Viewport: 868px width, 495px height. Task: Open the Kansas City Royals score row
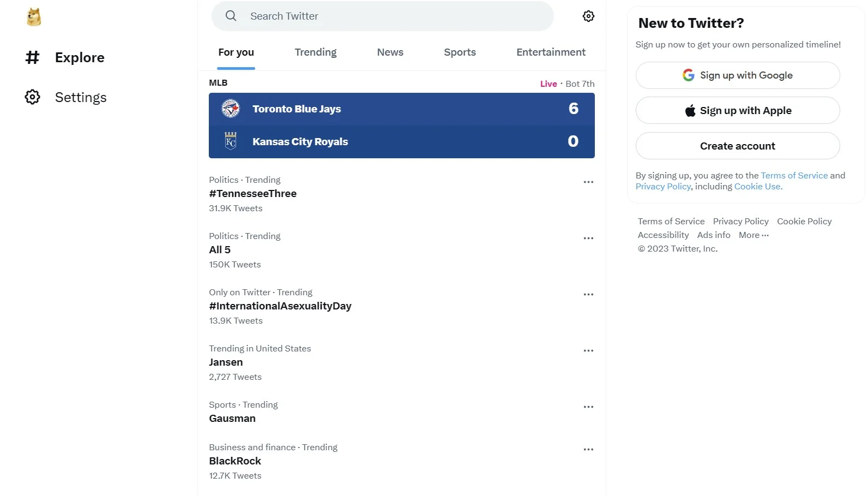pyautogui.click(x=402, y=142)
